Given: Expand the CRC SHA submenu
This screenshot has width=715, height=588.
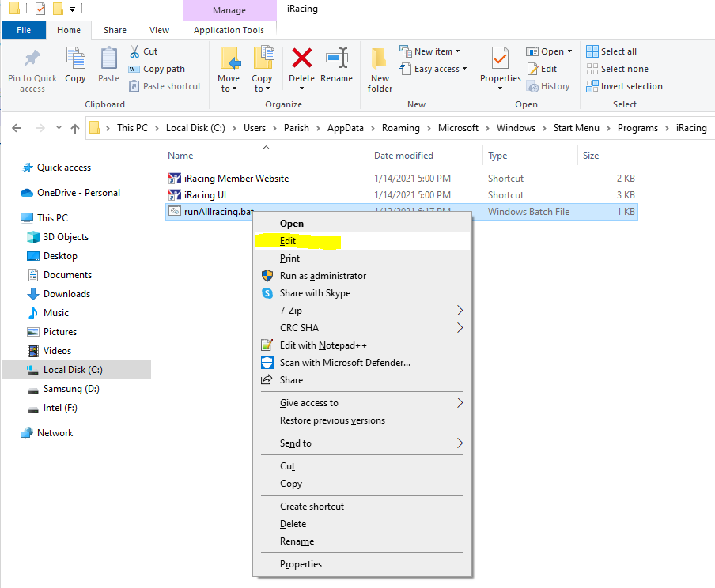Looking at the screenshot, I should click(460, 328).
